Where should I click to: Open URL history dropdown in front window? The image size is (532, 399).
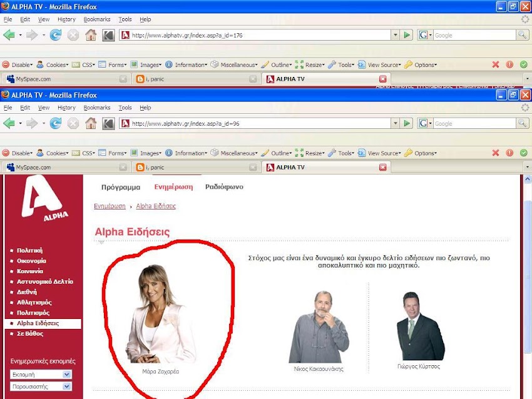click(x=396, y=123)
